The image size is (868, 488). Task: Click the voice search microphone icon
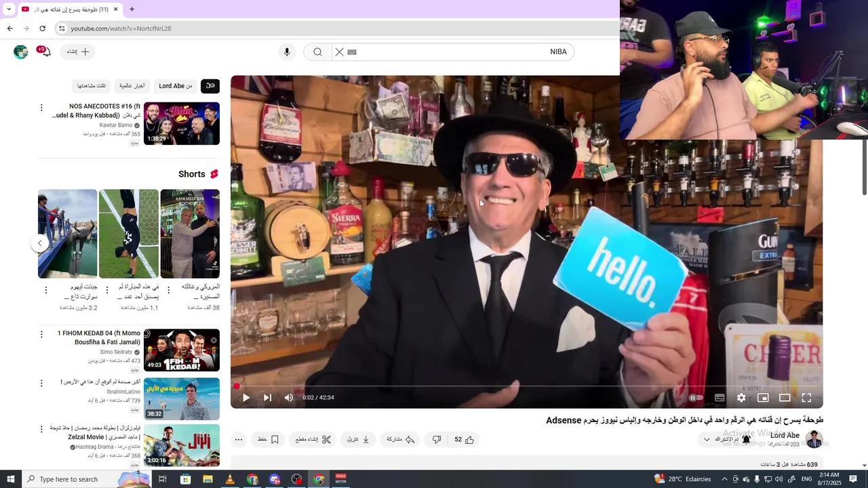pyautogui.click(x=287, y=52)
